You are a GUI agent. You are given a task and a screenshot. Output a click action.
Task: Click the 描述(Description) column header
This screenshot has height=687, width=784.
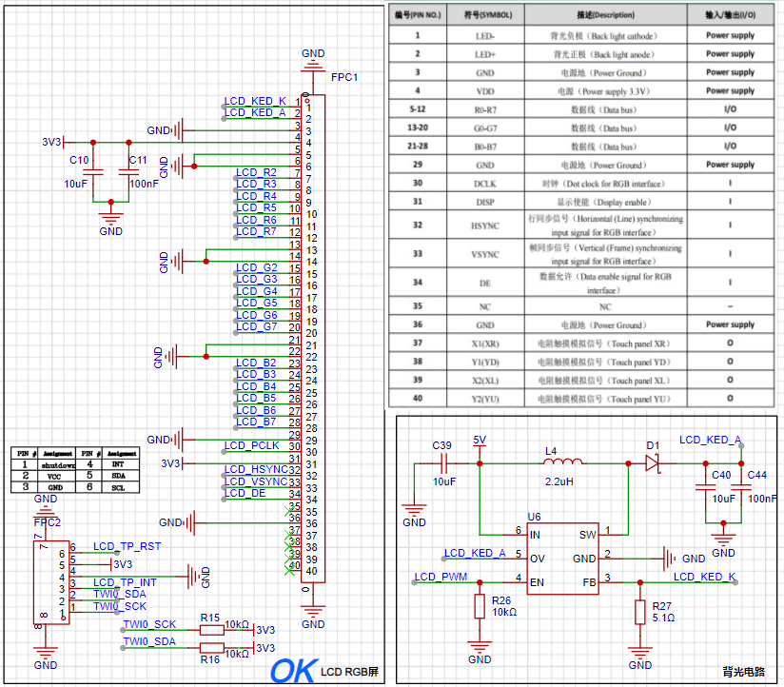[x=605, y=15]
